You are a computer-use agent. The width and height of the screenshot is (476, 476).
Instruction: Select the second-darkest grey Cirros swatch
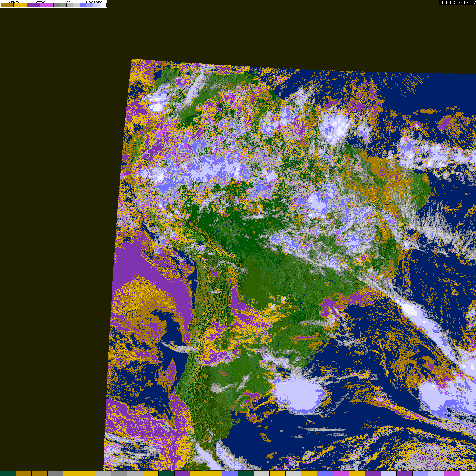point(63,5)
